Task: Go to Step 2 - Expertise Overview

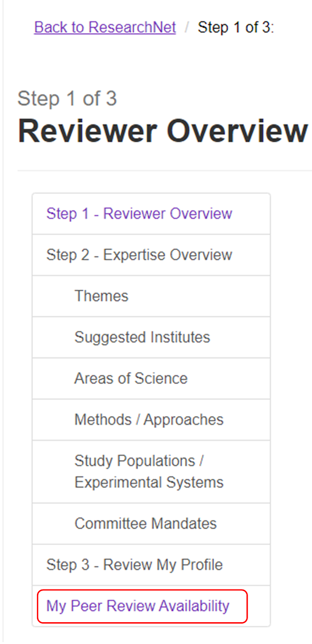Action: 139,255
